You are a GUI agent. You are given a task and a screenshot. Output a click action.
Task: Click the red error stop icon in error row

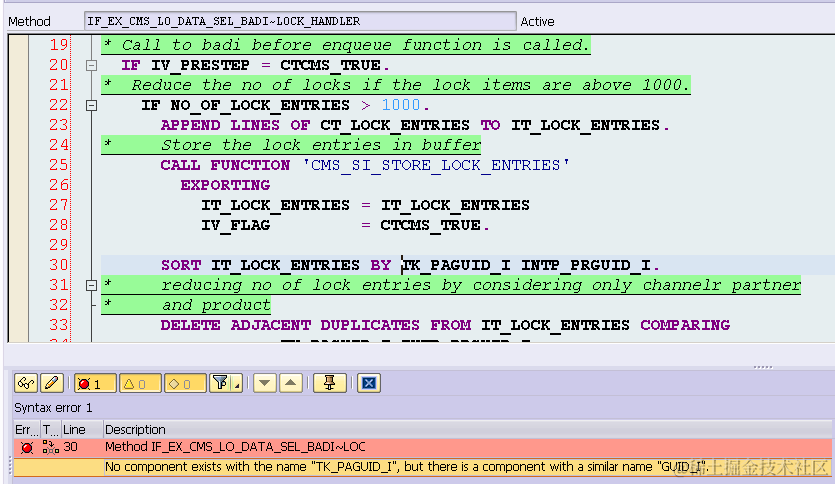coord(27,447)
